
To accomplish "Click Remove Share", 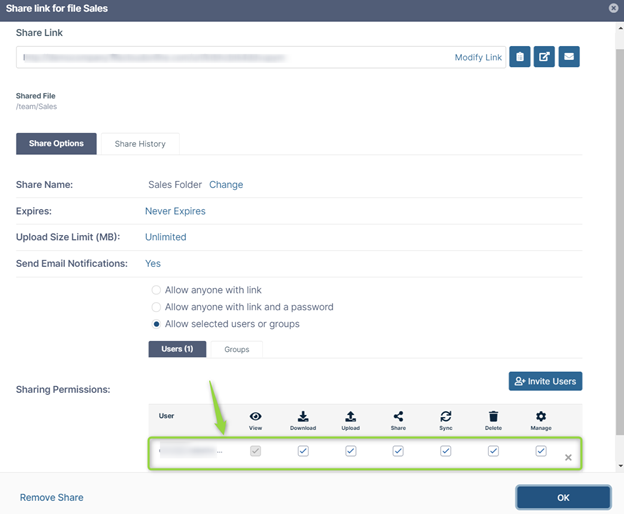I will point(52,497).
